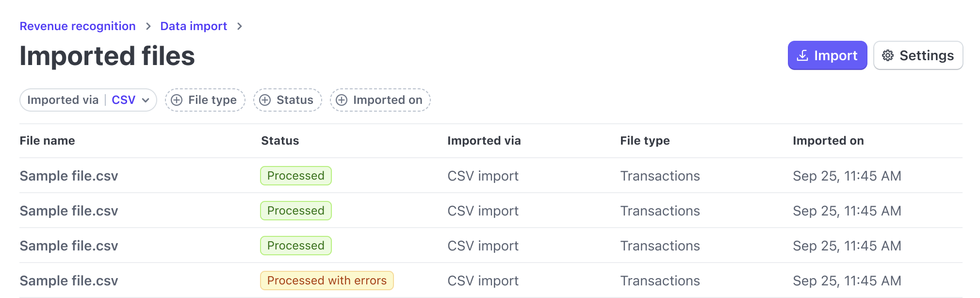This screenshot has width=980, height=298.
Task: Click the chevron on the Imported via filter
Action: pos(146,100)
